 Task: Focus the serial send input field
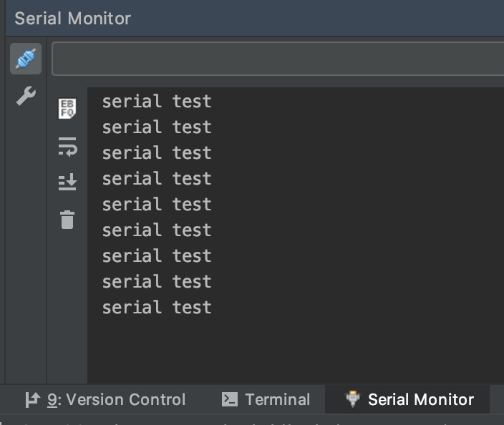click(278, 59)
